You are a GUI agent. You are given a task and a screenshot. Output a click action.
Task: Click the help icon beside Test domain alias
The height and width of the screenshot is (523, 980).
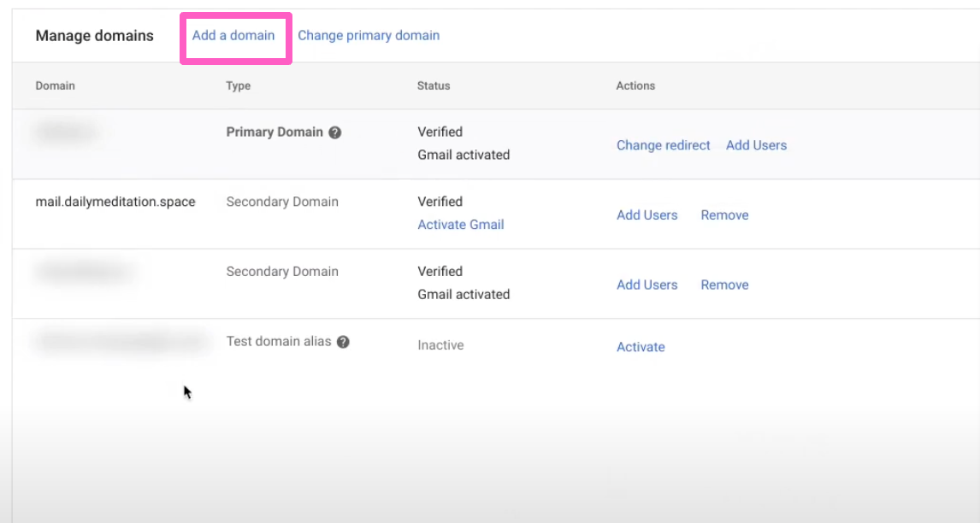pyautogui.click(x=343, y=342)
